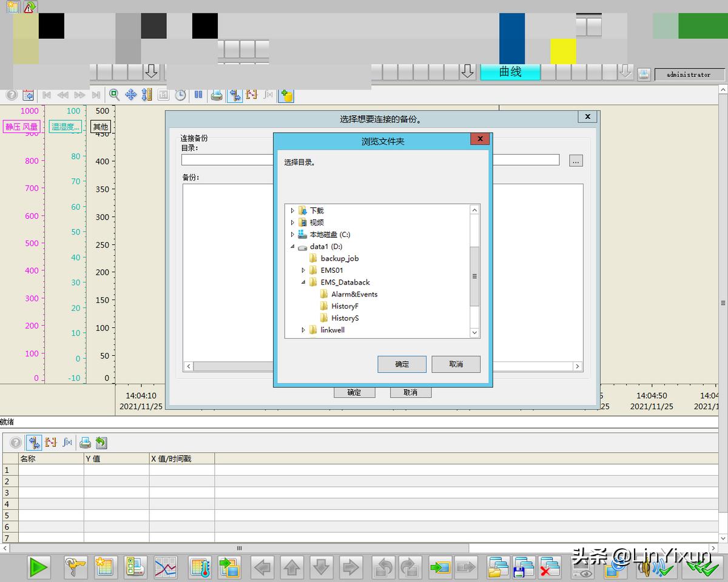Viewport: 728px width, 582px height.
Task: Click the clock time range icon
Action: click(x=180, y=95)
